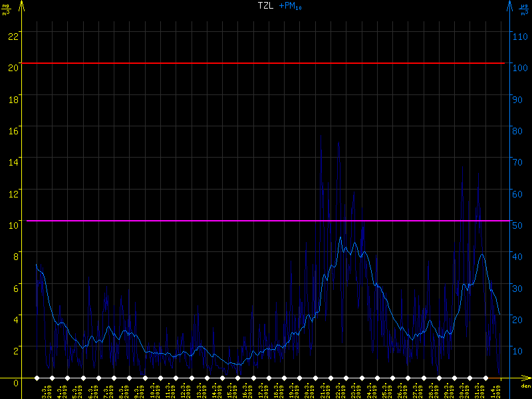The image size is (532, 399).
Task: Click the blue right axis arrow tip
Action: 510,4
